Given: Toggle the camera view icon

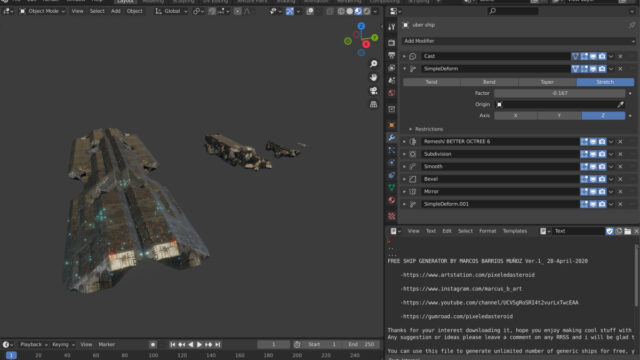Looking at the screenshot, I should point(373,91).
